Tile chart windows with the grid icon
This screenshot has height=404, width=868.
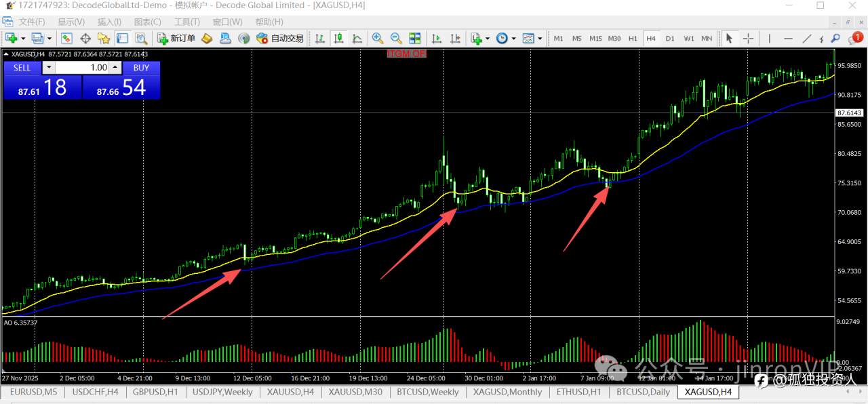point(414,39)
